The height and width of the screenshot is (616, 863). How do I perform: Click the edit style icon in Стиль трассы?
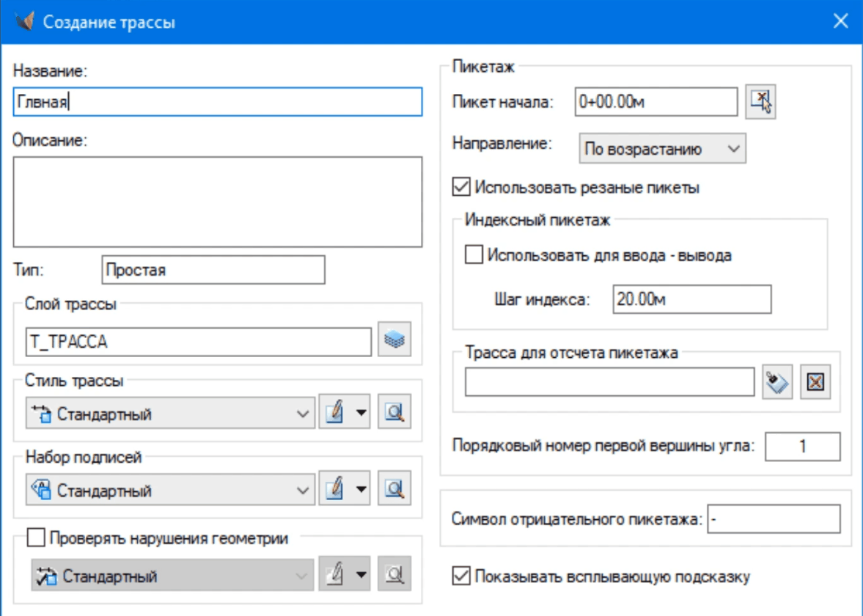[x=334, y=414]
